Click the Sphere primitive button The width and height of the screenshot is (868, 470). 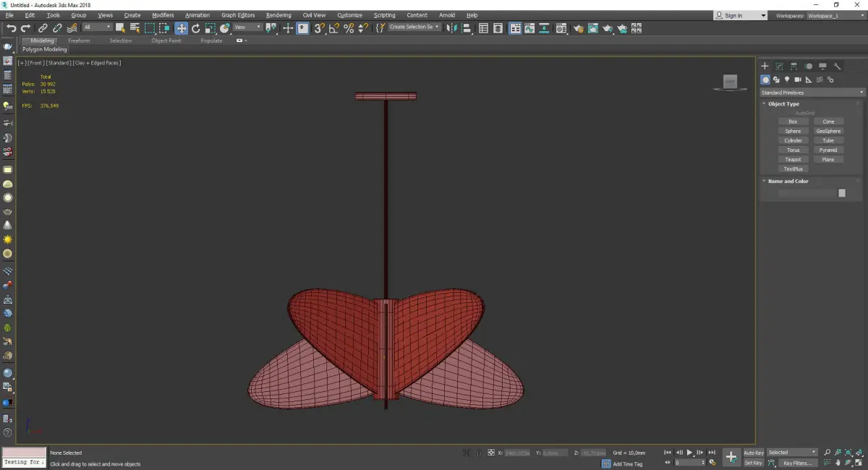[x=793, y=131]
